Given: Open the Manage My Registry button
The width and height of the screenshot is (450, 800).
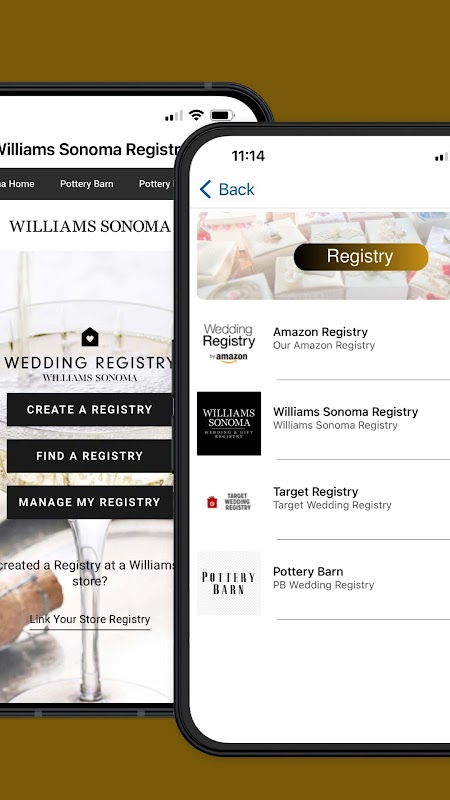Looking at the screenshot, I should point(89,503).
